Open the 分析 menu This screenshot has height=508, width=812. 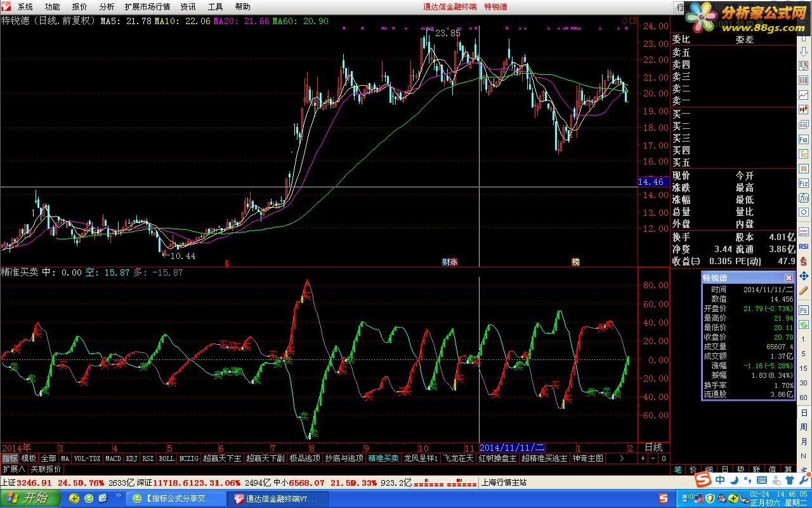pos(107,6)
